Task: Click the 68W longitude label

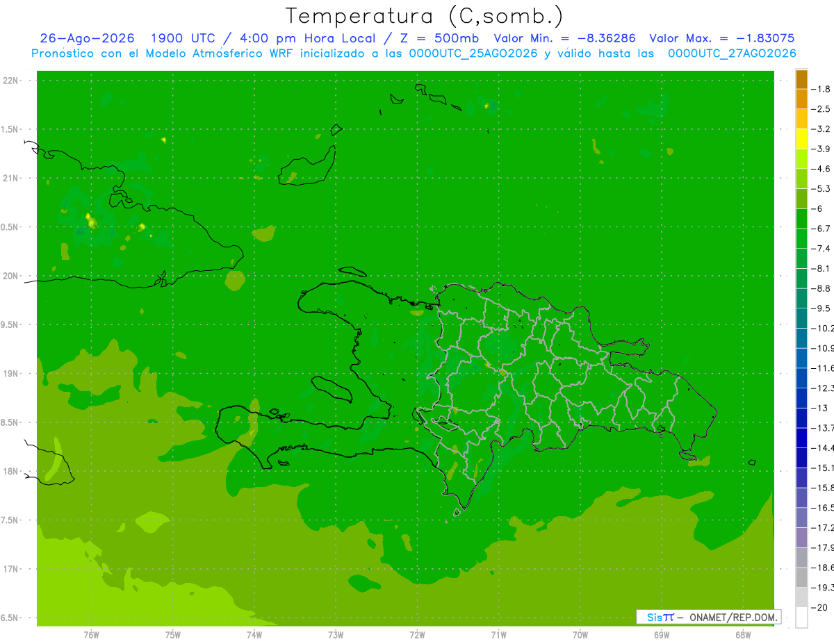Action: (742, 635)
